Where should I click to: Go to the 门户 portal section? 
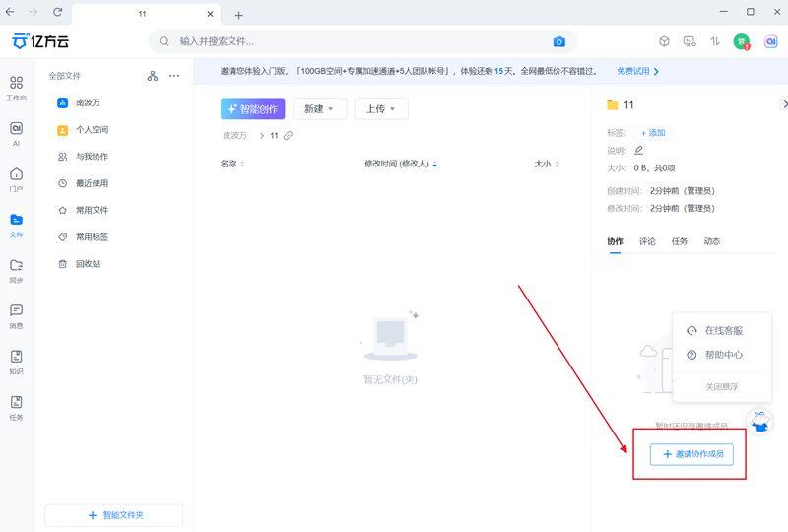(x=16, y=179)
